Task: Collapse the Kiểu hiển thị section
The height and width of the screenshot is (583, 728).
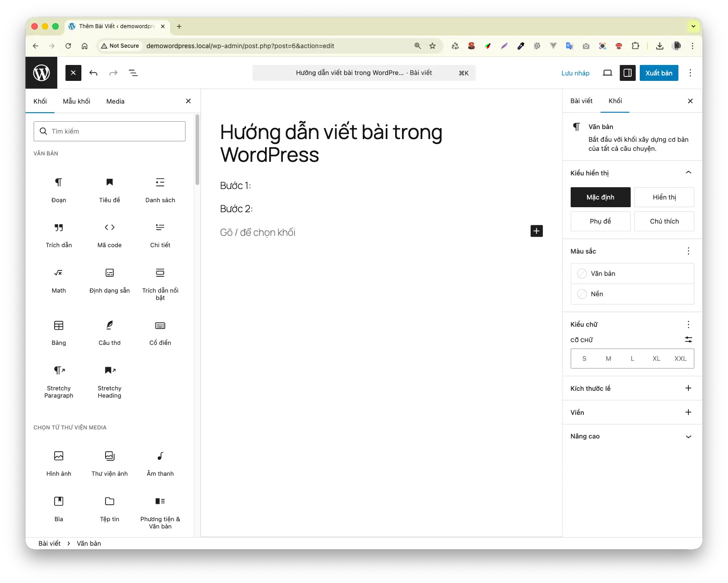Action: pos(688,173)
